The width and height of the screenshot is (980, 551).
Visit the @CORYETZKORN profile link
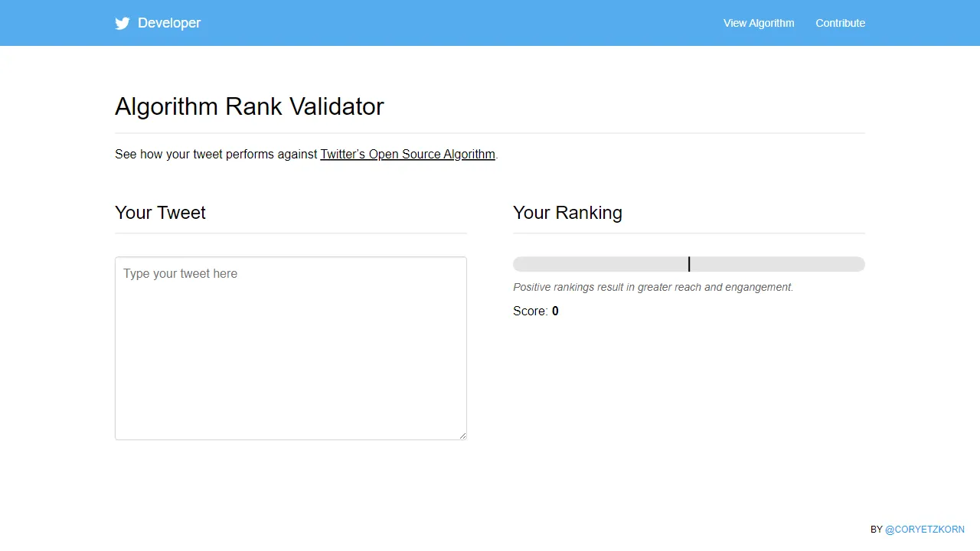[x=925, y=530]
